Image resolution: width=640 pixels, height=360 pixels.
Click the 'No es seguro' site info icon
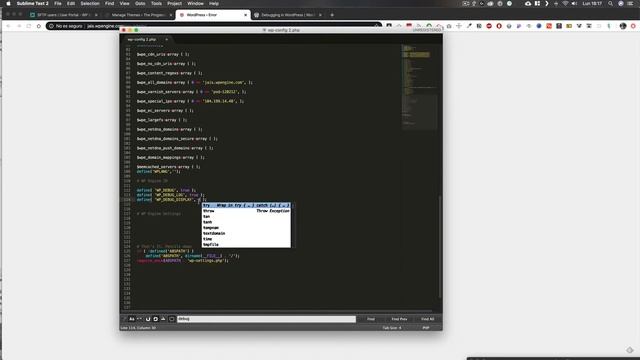click(x=51, y=26)
